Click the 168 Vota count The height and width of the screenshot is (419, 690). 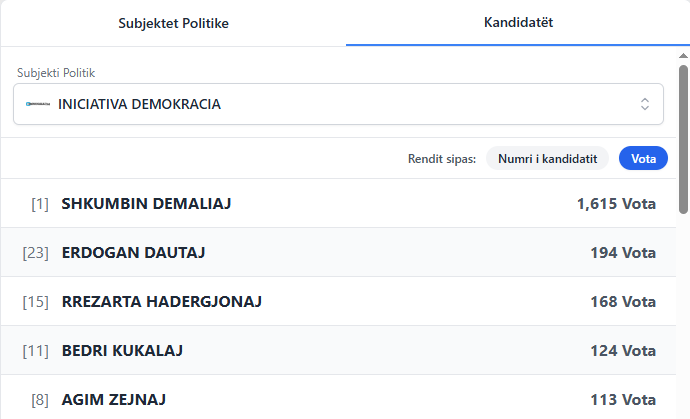pyautogui.click(x=623, y=302)
